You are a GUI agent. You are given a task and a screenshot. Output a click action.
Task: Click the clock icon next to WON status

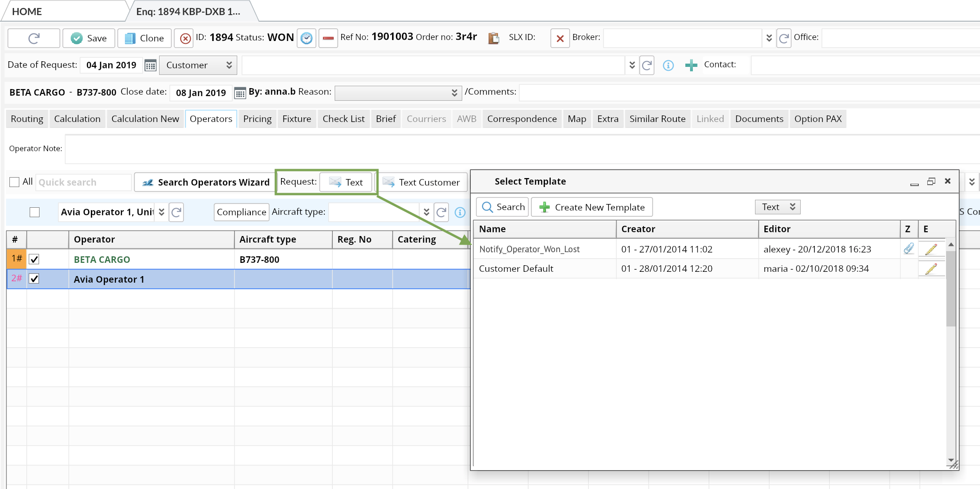[x=306, y=38]
